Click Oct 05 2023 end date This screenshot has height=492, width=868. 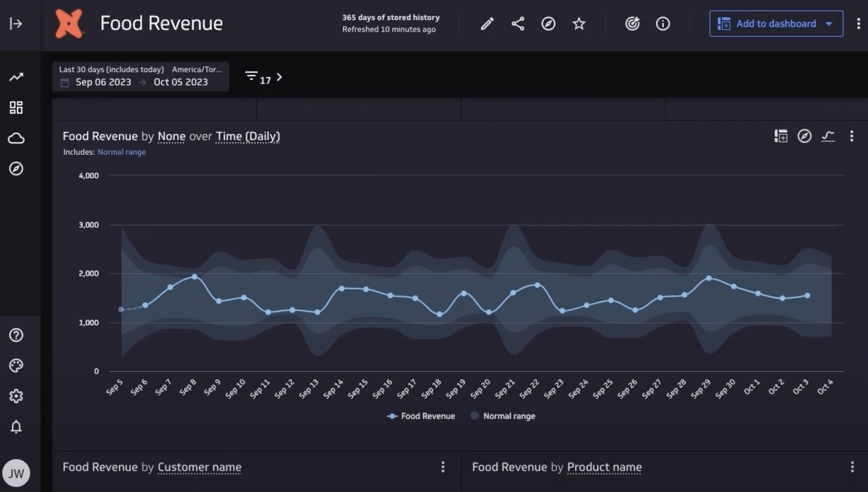[181, 82]
